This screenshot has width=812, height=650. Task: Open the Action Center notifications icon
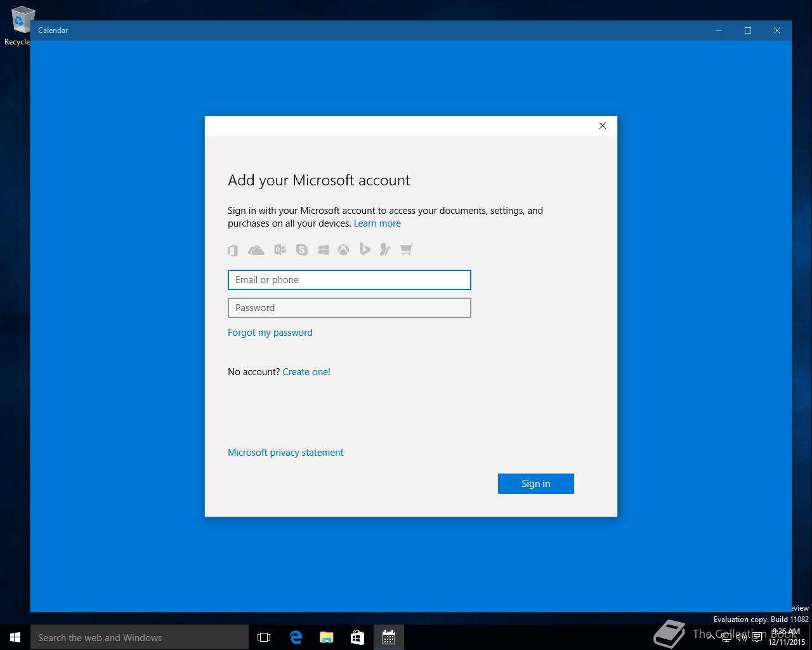757,637
